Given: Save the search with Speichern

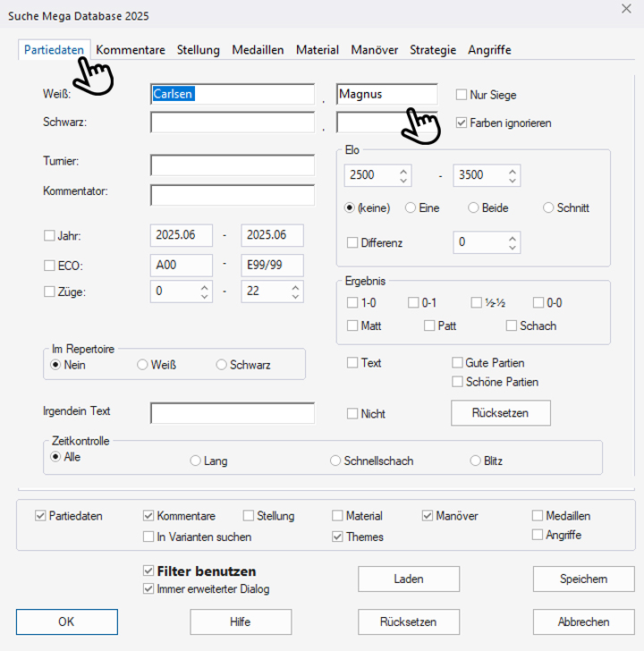Looking at the screenshot, I should (583, 579).
